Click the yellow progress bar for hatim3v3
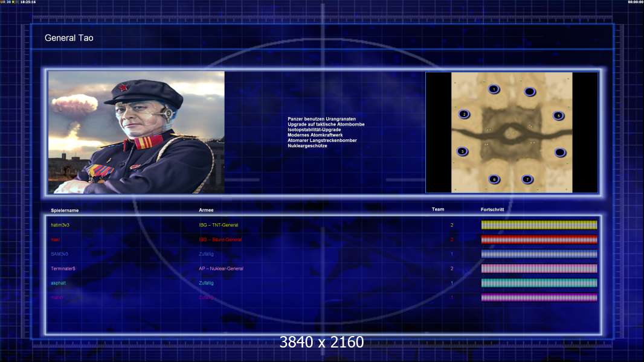 (539, 224)
